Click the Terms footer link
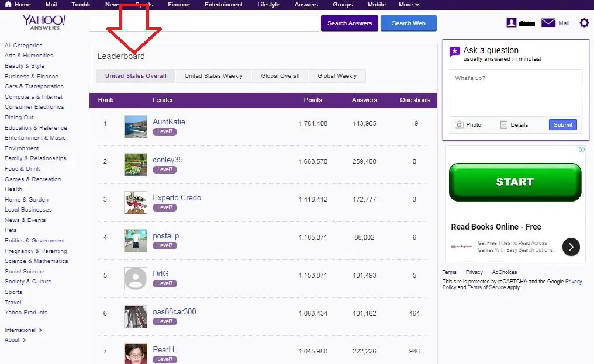Viewport: 594px width, 364px height. [x=449, y=272]
